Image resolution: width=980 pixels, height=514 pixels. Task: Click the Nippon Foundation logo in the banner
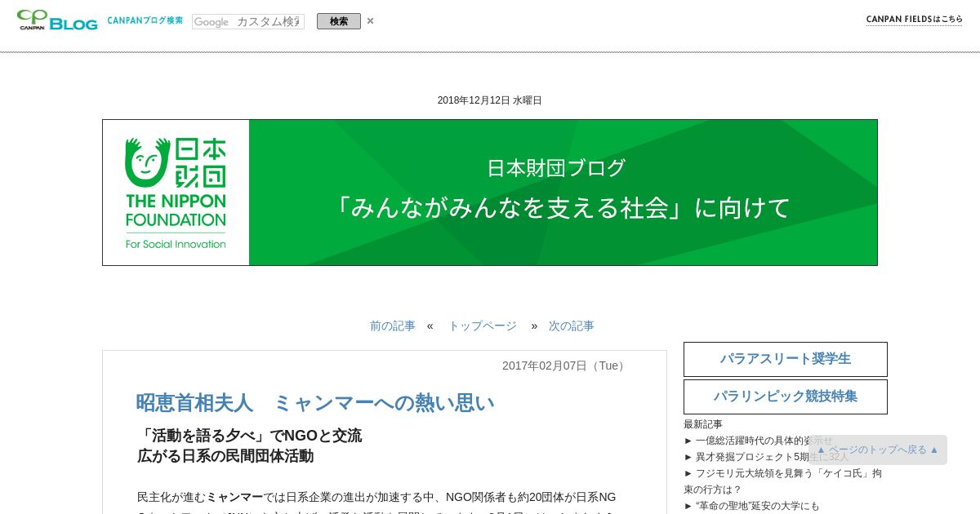pyautogui.click(x=176, y=193)
